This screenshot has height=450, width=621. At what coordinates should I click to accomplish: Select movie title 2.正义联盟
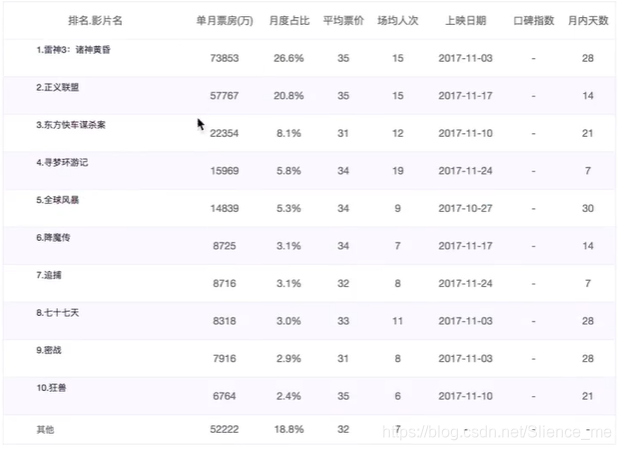coord(57,87)
